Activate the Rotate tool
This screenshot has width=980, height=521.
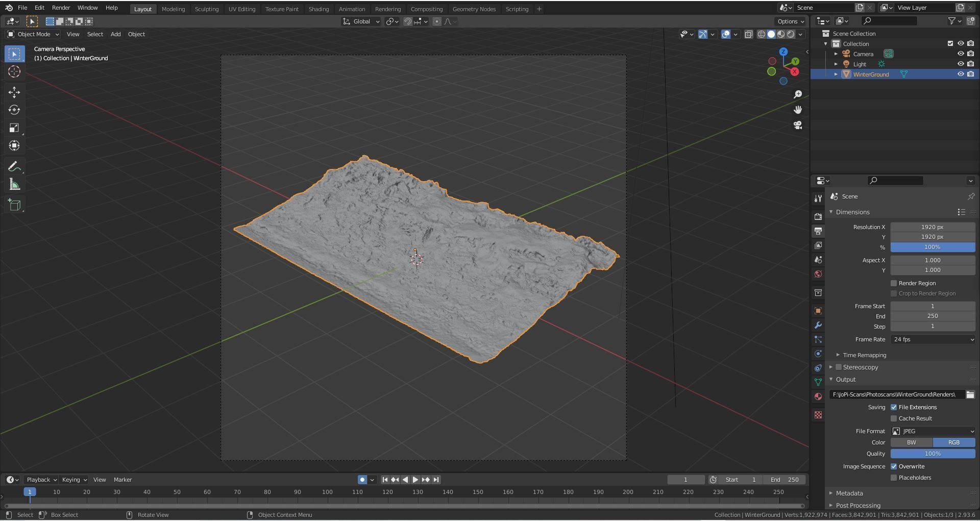coord(14,110)
